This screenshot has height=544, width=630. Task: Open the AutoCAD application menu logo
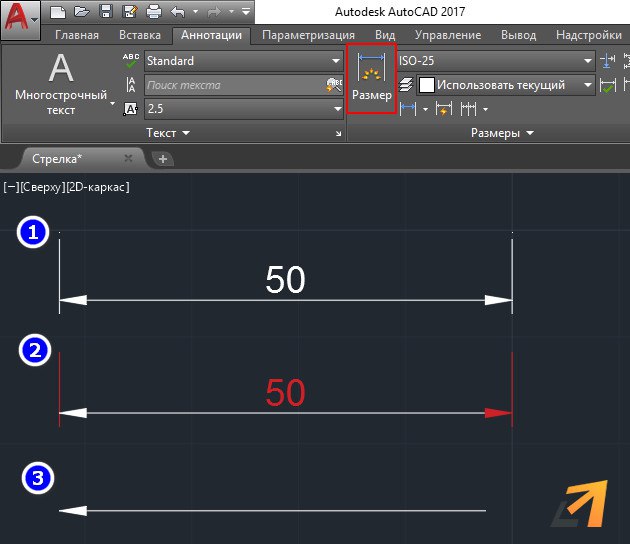(20, 18)
